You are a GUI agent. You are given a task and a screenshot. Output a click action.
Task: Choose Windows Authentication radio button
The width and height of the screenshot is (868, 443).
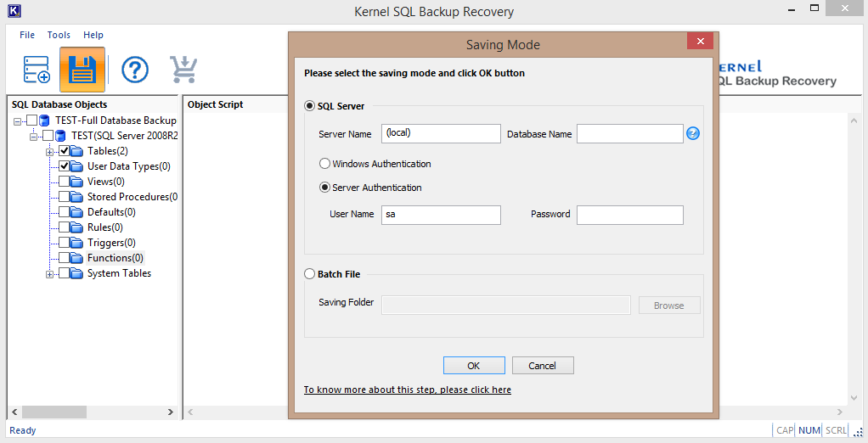point(325,164)
